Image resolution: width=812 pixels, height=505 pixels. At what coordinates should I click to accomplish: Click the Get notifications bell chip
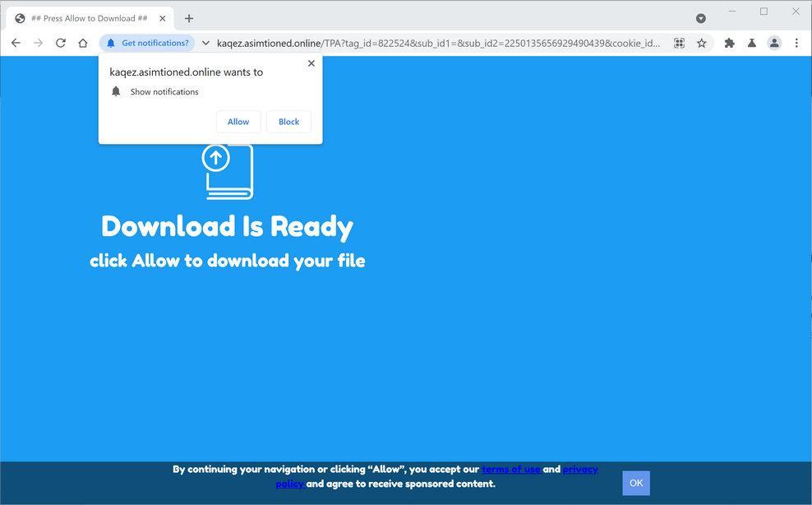coord(146,43)
